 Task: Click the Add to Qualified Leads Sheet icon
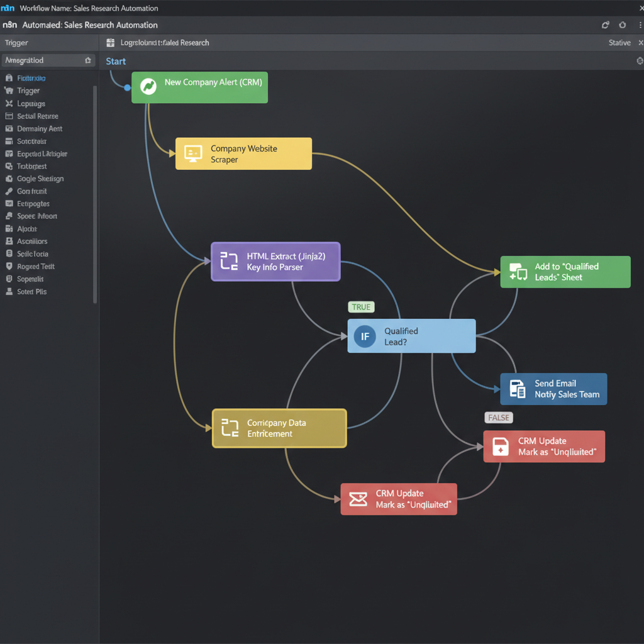click(x=518, y=272)
